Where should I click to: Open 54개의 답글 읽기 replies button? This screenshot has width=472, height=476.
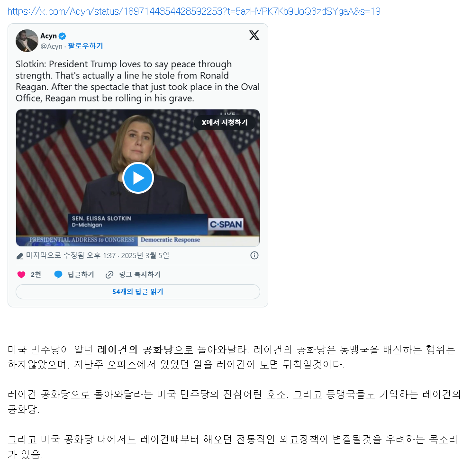point(138,292)
